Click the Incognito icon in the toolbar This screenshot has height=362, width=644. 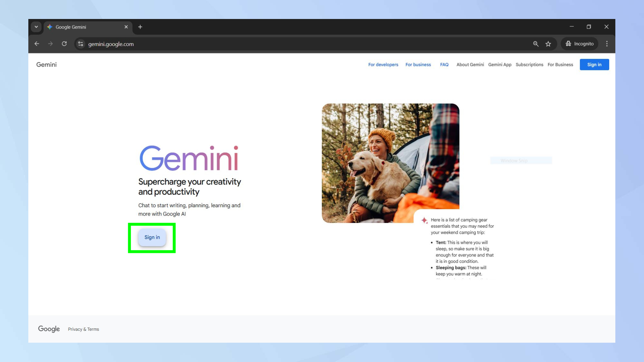569,44
